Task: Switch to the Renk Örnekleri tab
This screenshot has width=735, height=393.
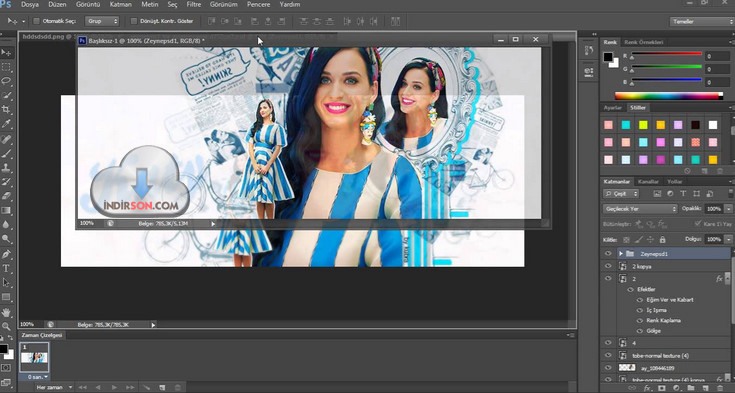Action: tap(644, 42)
